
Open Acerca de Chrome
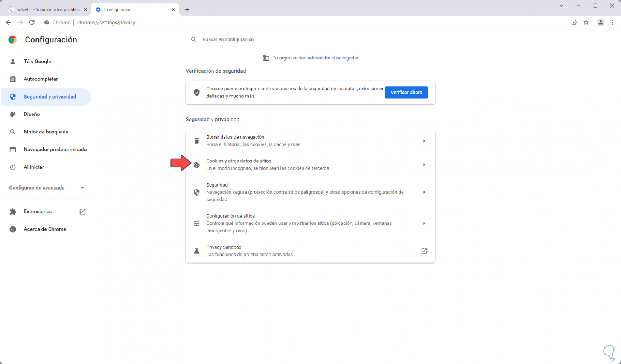[46, 229]
